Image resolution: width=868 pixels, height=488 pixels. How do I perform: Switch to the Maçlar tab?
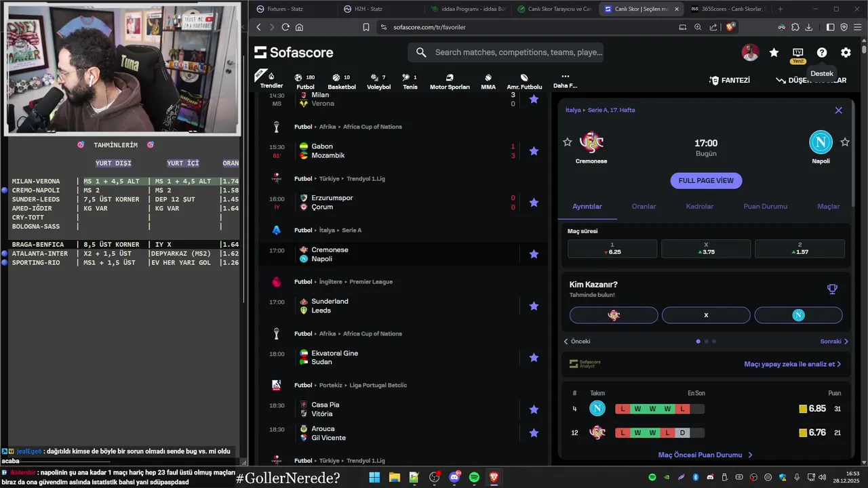828,207
